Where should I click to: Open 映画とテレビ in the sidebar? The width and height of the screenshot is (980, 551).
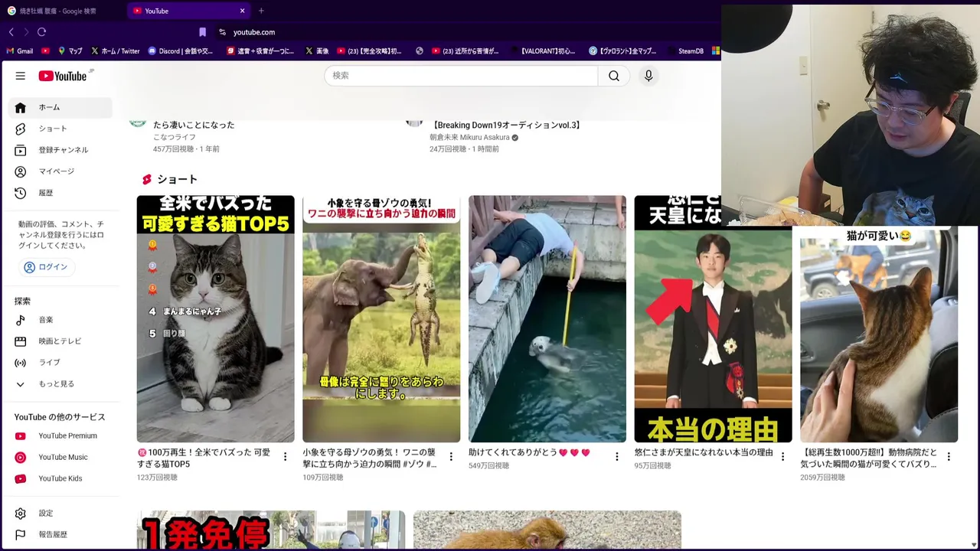click(61, 341)
